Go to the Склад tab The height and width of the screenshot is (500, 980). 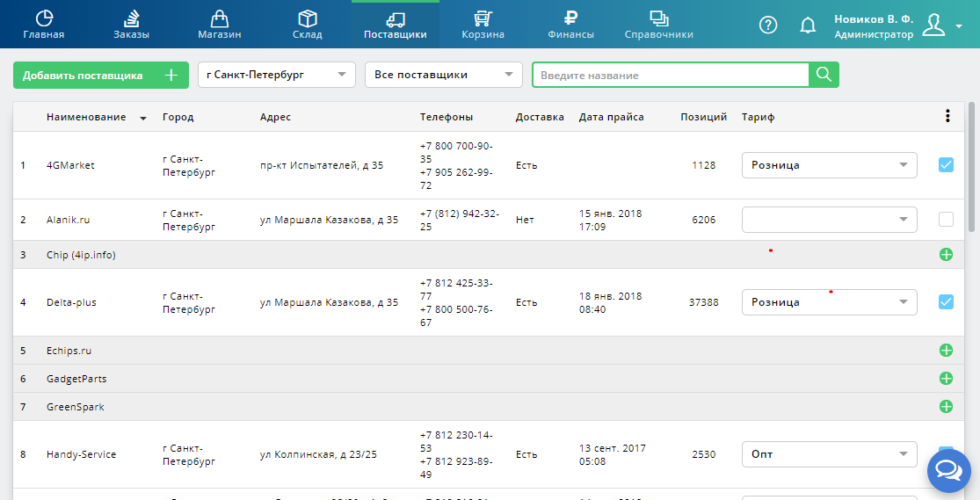coord(307,25)
